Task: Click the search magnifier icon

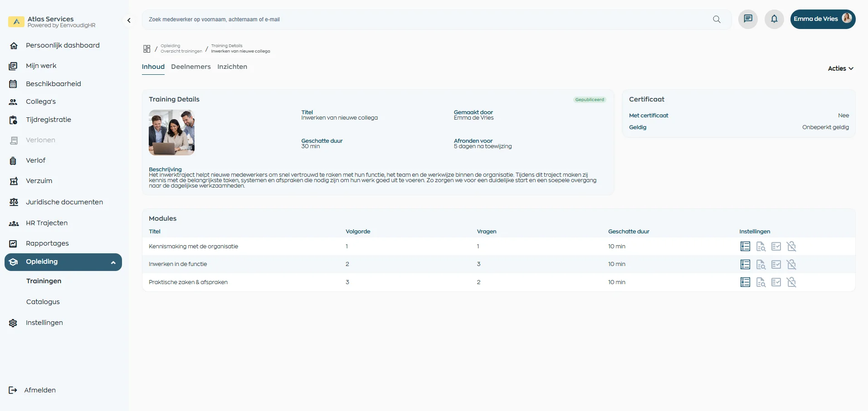Action: (717, 19)
